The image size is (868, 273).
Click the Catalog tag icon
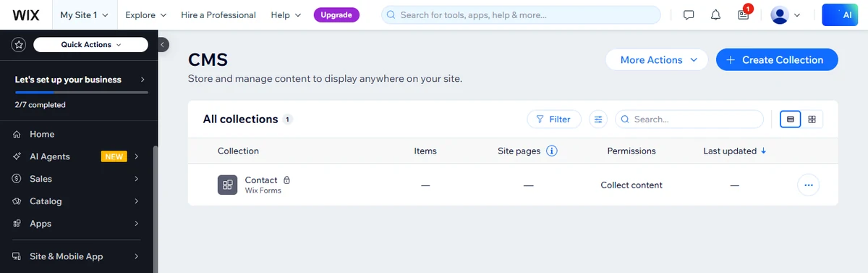pos(16,201)
